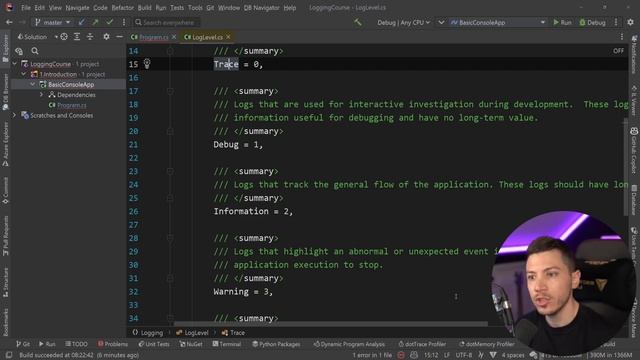The height and width of the screenshot is (360, 640).
Task: Collapse the BasicConsoleApp project node
Action: [x=33, y=84]
